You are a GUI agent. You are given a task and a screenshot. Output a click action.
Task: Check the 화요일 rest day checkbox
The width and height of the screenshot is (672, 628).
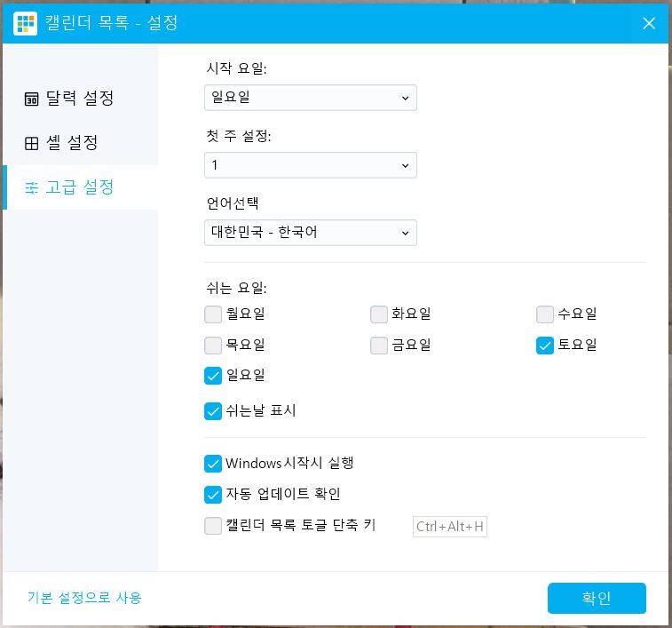(379, 314)
